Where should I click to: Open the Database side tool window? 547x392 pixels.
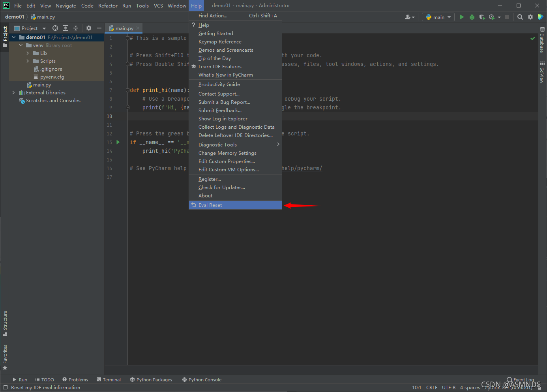(x=542, y=40)
